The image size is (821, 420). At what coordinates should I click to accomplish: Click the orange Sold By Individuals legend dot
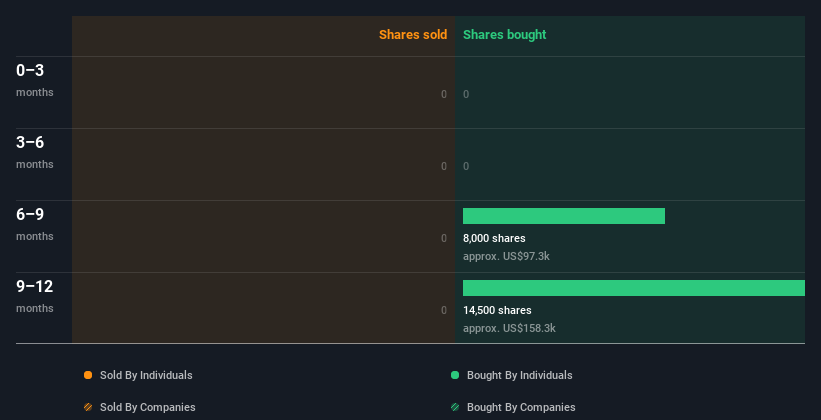(x=88, y=375)
